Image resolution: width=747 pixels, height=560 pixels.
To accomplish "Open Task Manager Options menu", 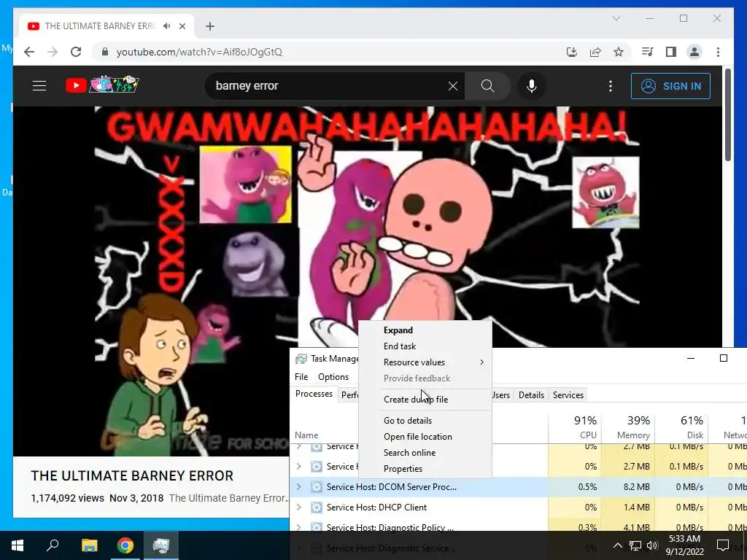I will coord(333,377).
